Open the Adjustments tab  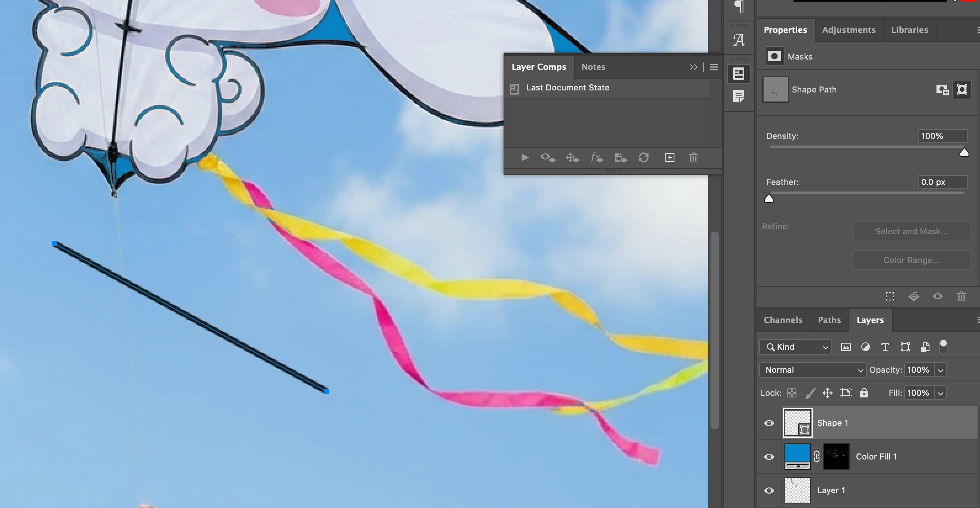coord(849,30)
